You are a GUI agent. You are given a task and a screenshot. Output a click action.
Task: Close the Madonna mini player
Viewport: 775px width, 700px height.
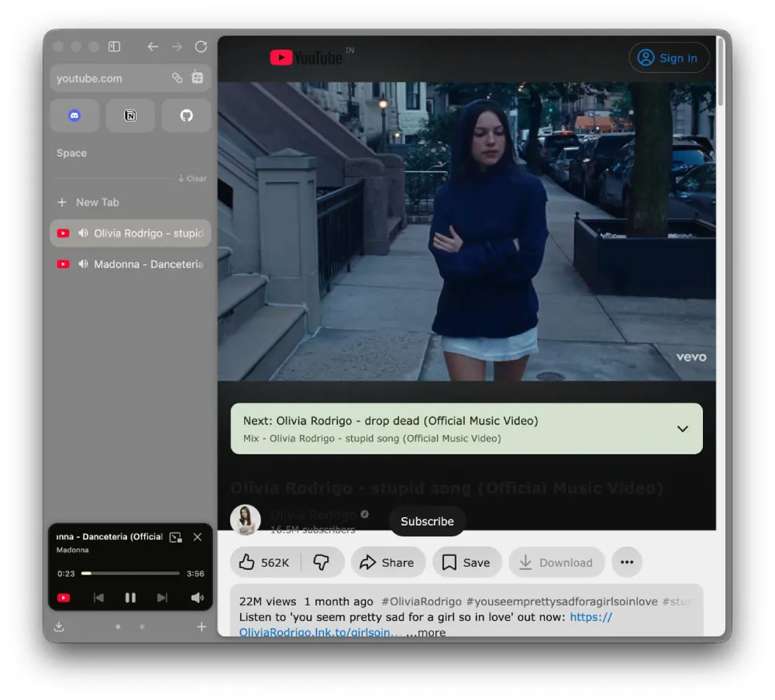pyautogui.click(x=197, y=537)
